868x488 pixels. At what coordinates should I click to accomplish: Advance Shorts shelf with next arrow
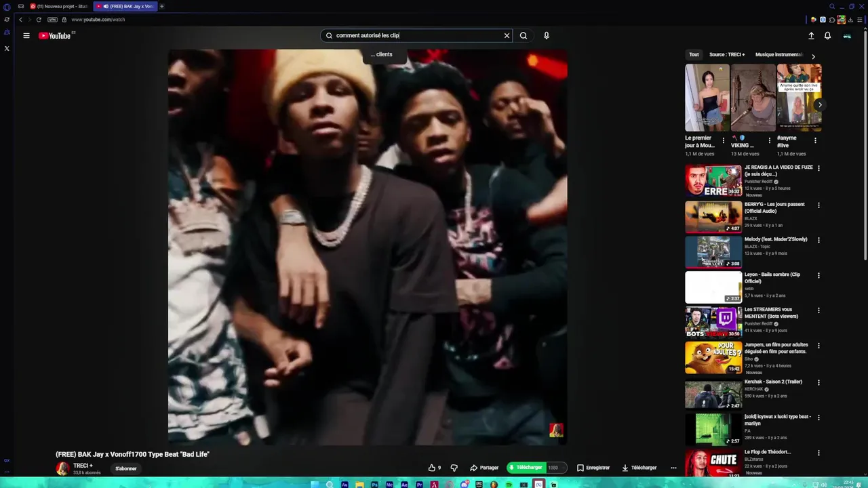[820, 105]
